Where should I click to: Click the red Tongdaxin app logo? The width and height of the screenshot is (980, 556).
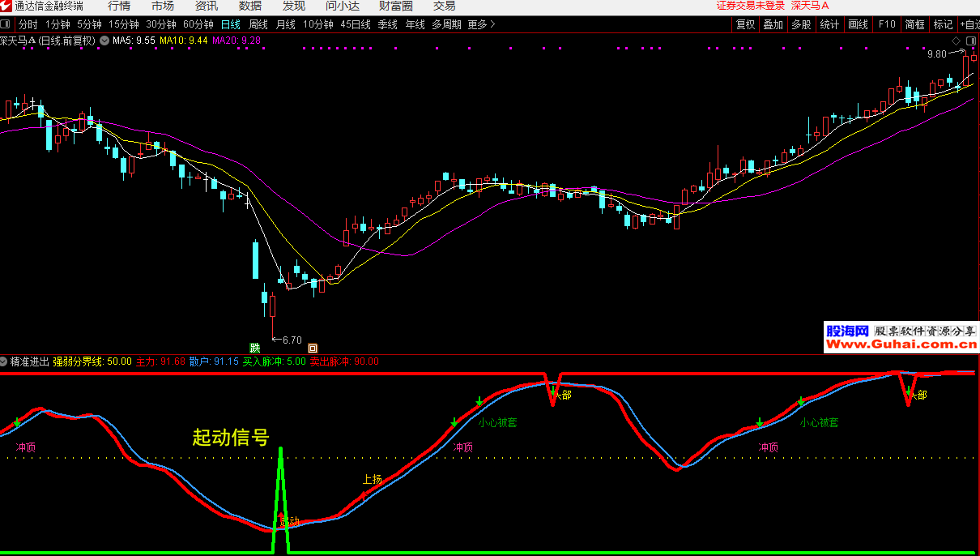(x=6, y=6)
